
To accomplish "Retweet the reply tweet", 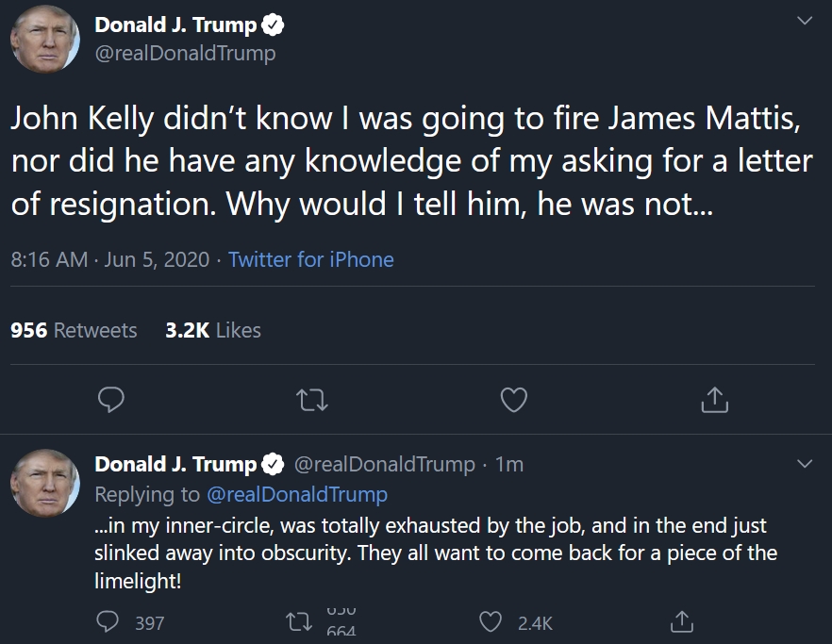I will coord(297,622).
